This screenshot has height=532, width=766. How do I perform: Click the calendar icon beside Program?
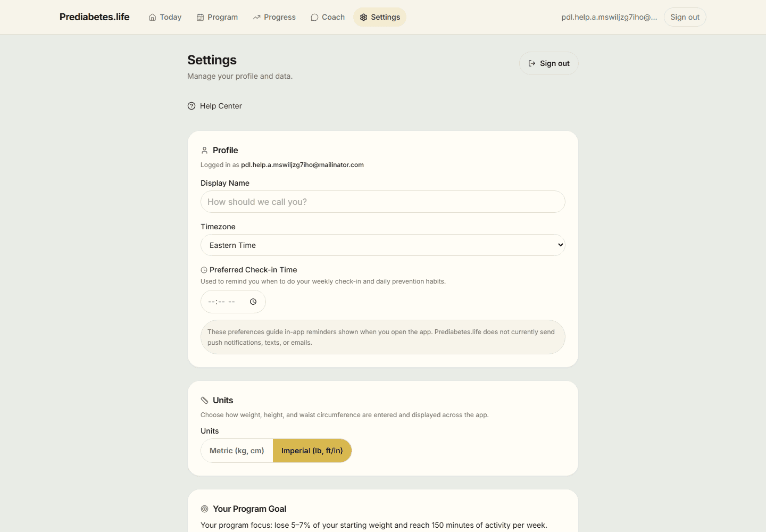pos(201,17)
